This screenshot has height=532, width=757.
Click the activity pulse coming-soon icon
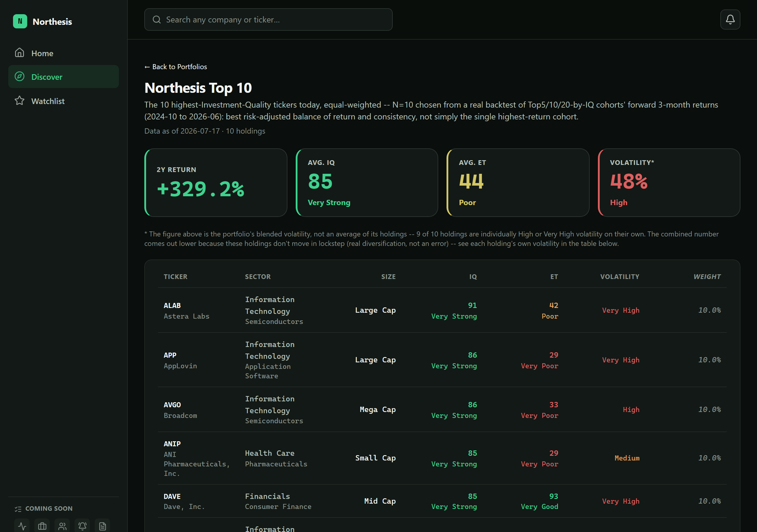point(22,526)
